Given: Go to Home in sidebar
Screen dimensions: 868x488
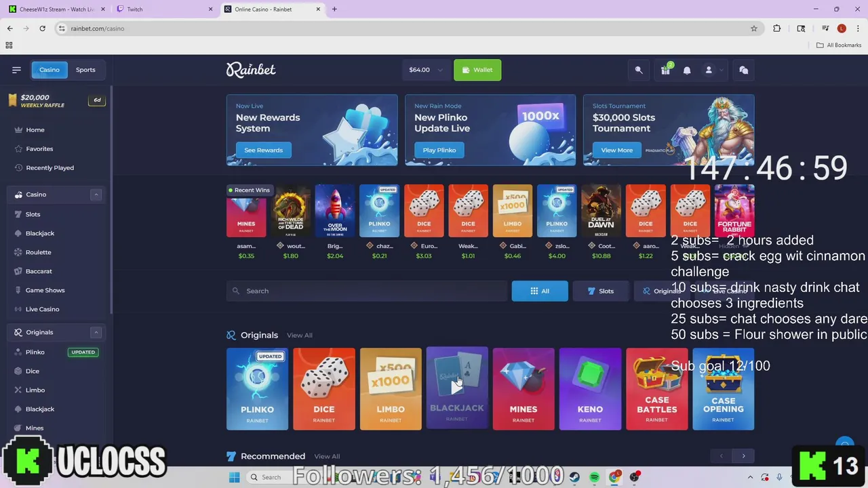Looking at the screenshot, I should point(35,129).
